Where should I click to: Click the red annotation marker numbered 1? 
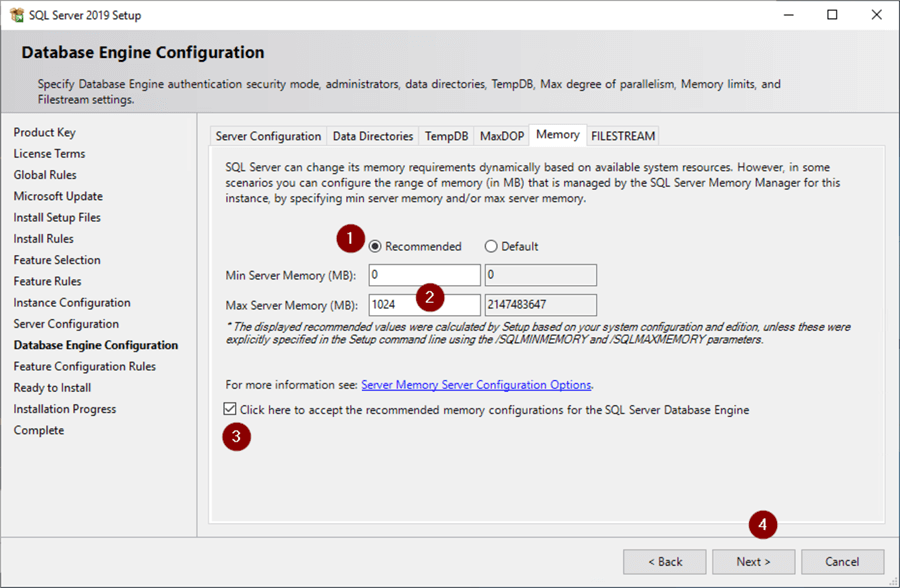349,239
